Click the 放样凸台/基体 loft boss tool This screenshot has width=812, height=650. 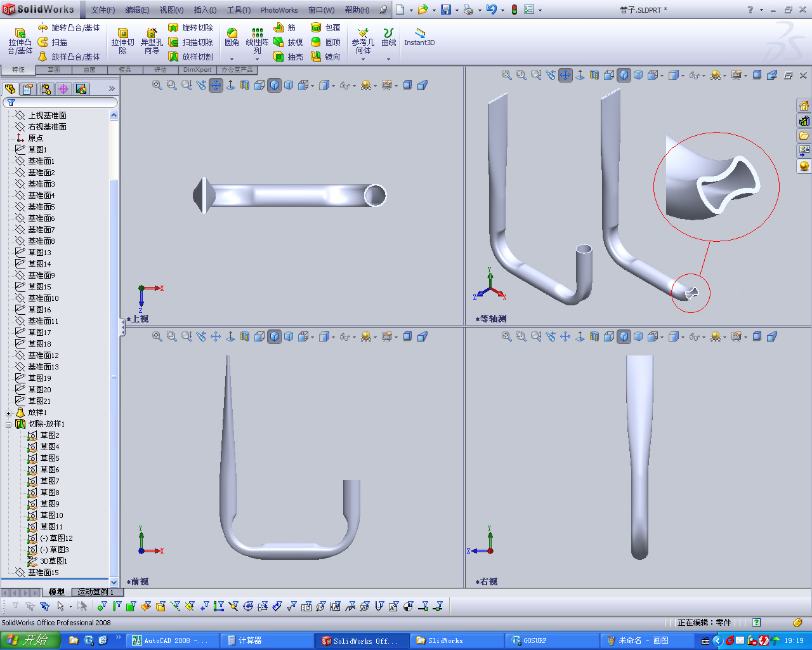pos(69,56)
